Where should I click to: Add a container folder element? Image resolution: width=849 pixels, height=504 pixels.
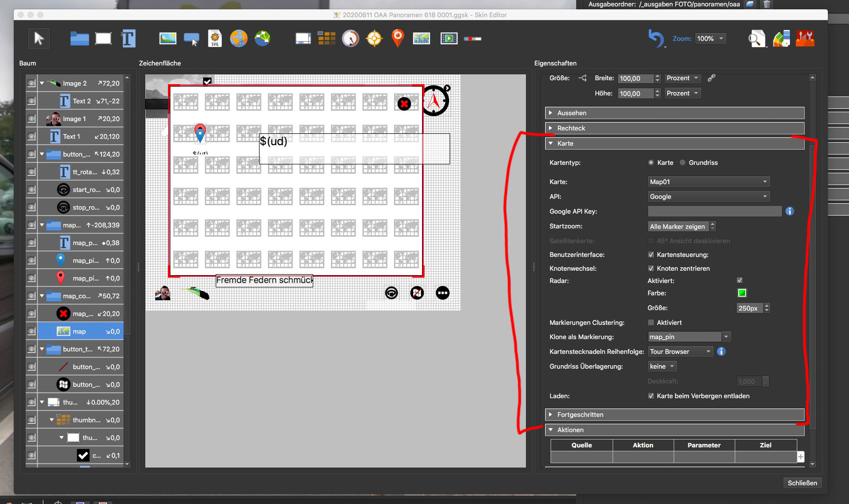coord(79,38)
